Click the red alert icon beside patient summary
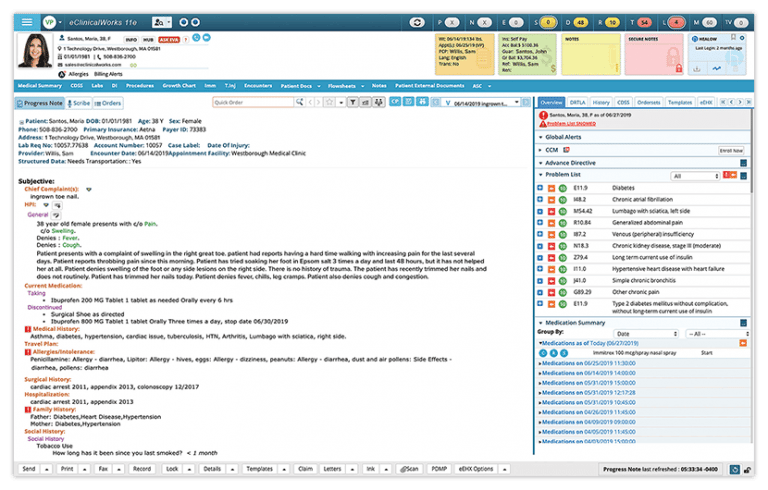The image size is (768, 490). (543, 115)
